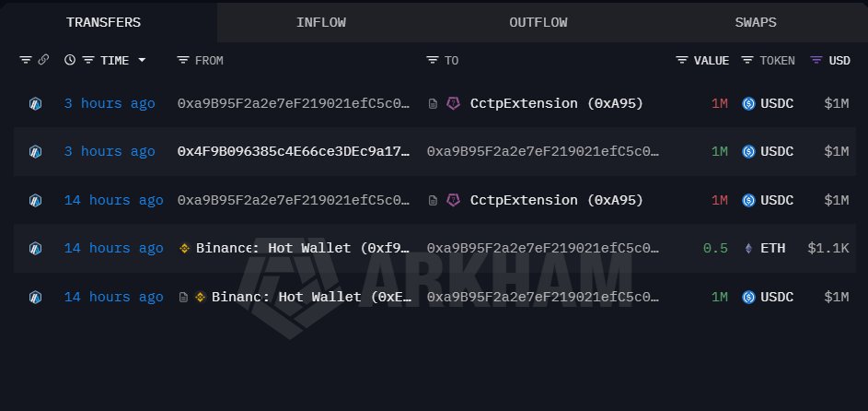Click the Arbitrum chain icon in first row
Viewport: 868px width, 411px height.
coord(35,104)
